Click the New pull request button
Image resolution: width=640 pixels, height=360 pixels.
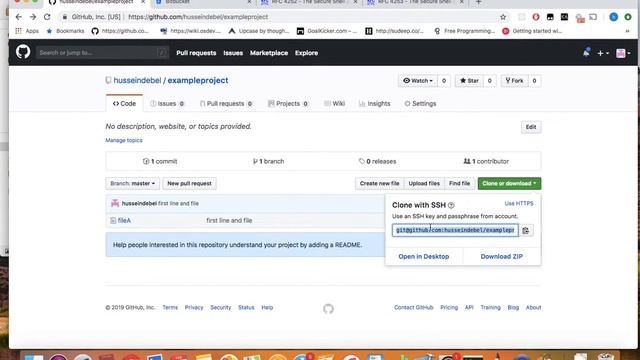pyautogui.click(x=189, y=184)
